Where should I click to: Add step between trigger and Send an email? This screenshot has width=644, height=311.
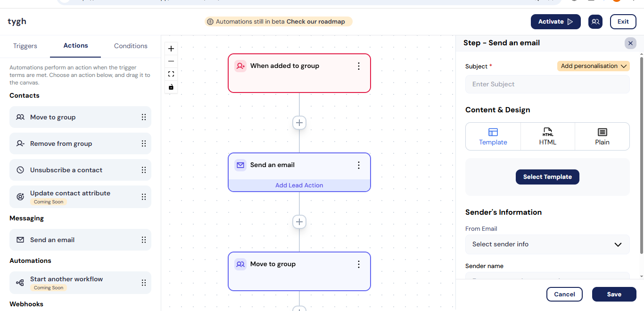pos(299,123)
